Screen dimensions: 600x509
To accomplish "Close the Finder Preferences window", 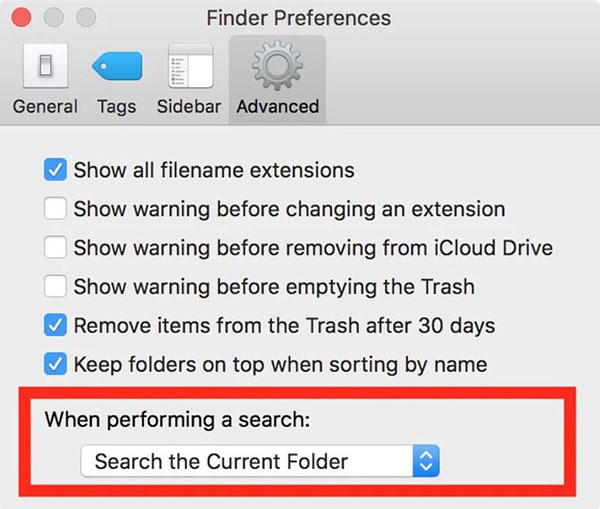I will pos(21,17).
